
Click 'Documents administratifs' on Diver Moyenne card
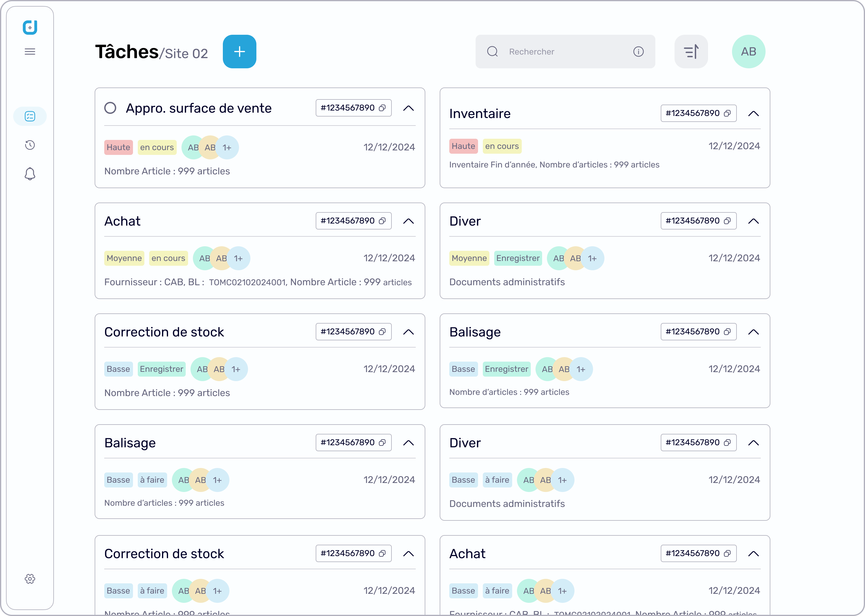(507, 282)
